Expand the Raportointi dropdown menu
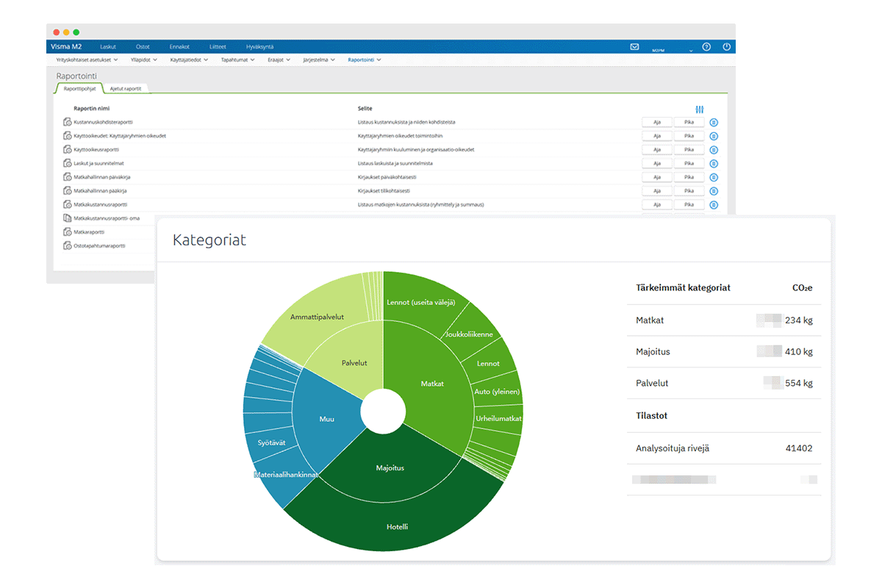This screenshot has height=588, width=882. click(365, 60)
